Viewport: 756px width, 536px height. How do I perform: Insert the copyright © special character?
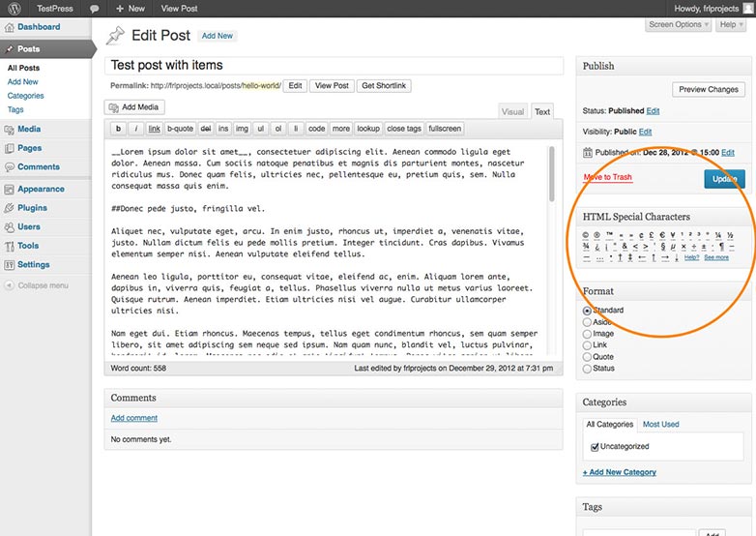pyautogui.click(x=585, y=235)
